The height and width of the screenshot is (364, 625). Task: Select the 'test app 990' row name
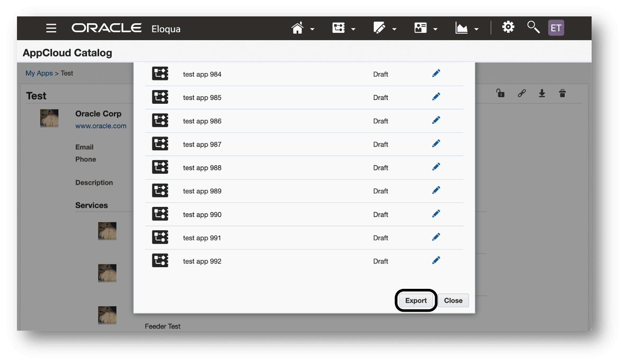pos(202,215)
